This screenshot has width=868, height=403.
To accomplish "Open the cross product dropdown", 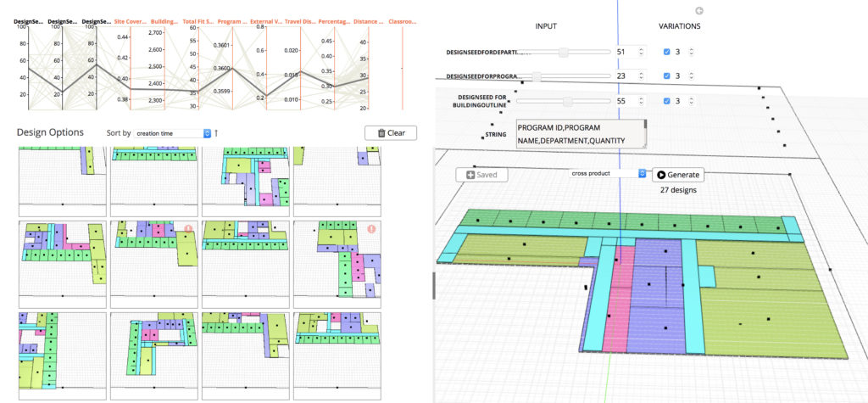I will point(607,174).
